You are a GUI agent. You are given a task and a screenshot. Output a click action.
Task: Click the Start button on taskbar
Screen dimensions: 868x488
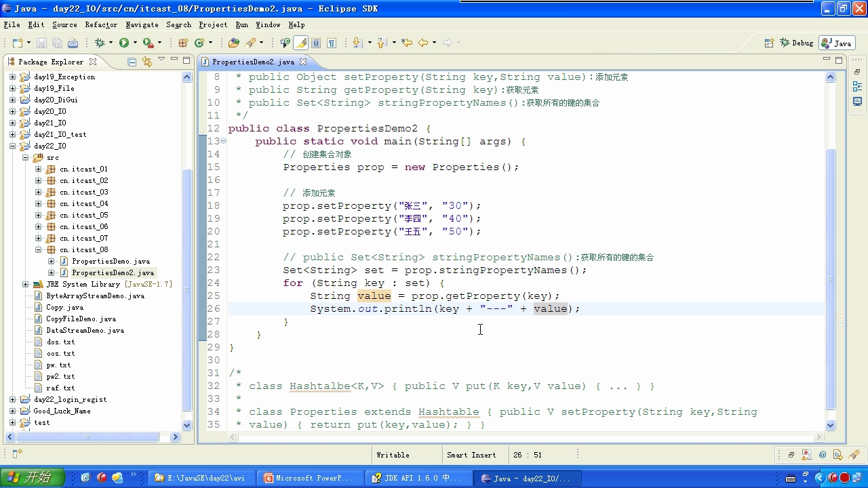point(32,478)
